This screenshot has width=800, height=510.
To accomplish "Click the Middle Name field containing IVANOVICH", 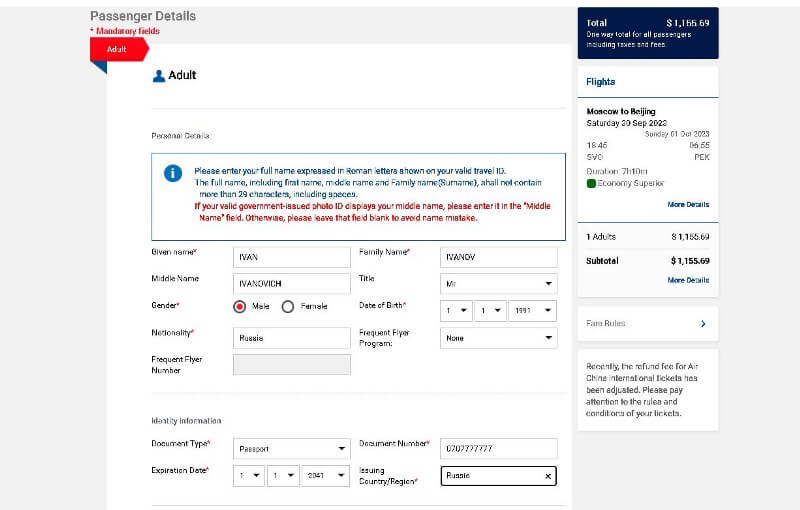I will (291, 284).
